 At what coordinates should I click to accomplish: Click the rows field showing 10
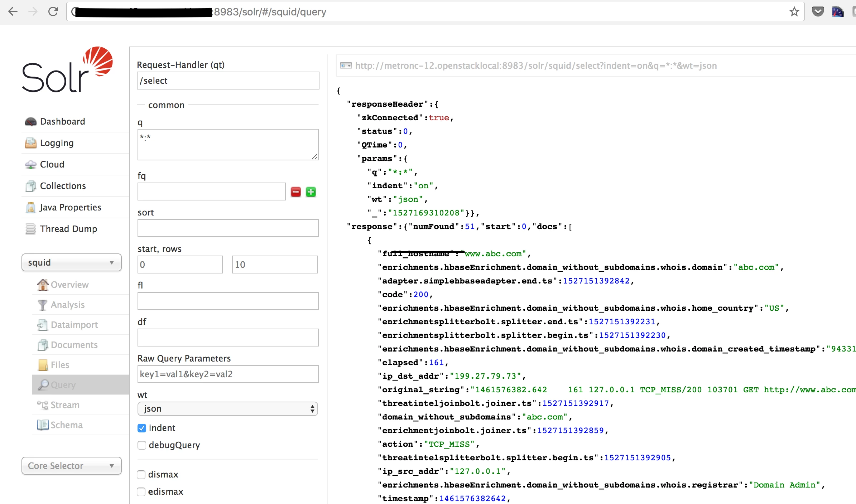[275, 265]
